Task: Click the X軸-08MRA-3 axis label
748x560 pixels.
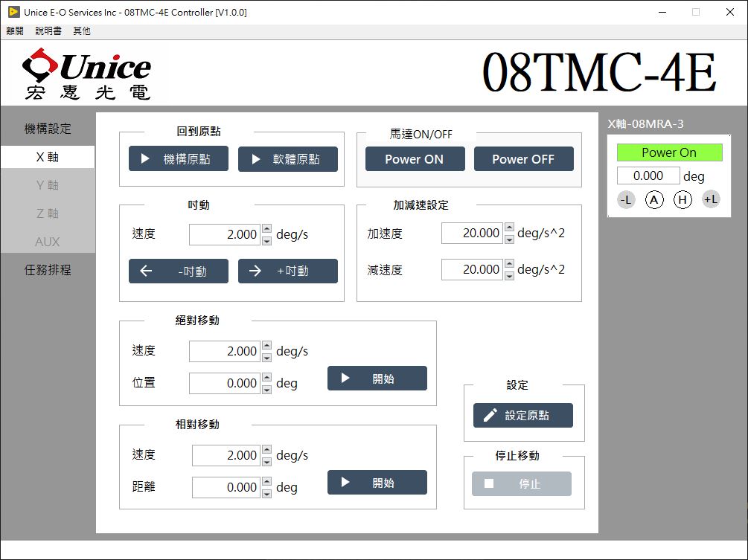Action: pyautogui.click(x=645, y=124)
